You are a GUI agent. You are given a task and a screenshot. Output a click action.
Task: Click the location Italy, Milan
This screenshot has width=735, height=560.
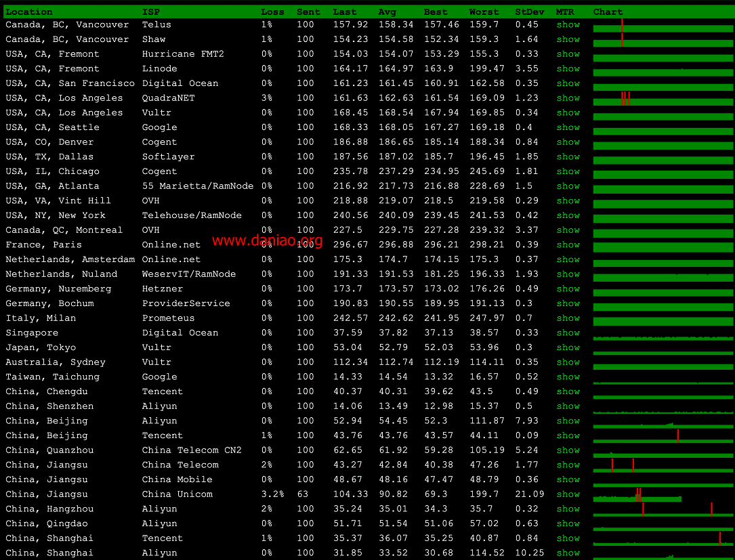[x=41, y=318]
